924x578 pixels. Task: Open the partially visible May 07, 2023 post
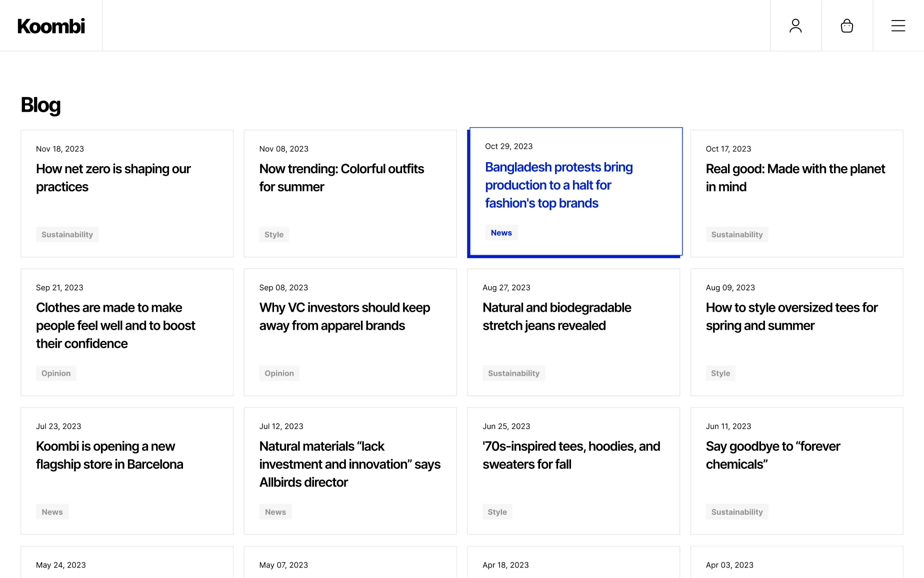tap(350, 562)
